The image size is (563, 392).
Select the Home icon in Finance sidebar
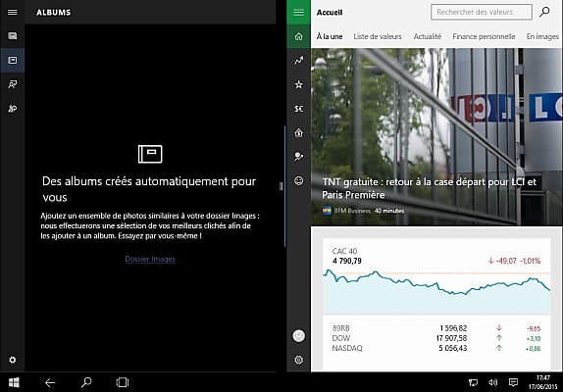(x=299, y=36)
